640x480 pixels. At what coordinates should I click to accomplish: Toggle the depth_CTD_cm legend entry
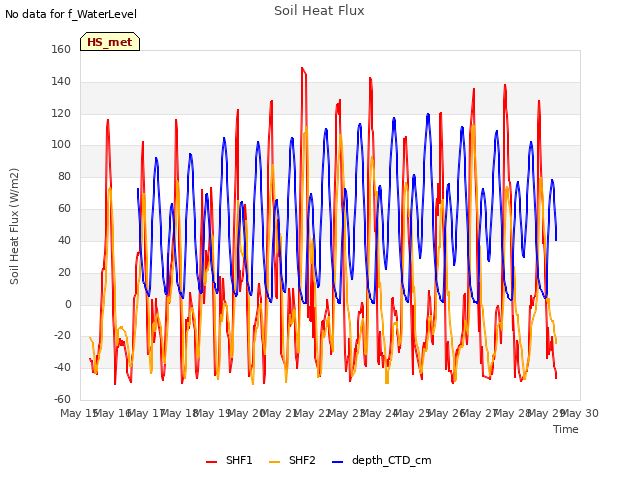point(382,460)
